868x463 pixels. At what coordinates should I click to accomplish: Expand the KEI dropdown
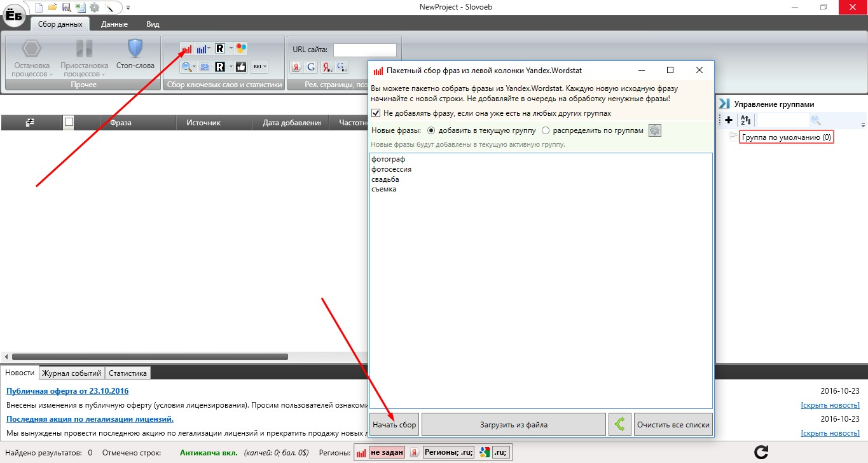pyautogui.click(x=265, y=67)
